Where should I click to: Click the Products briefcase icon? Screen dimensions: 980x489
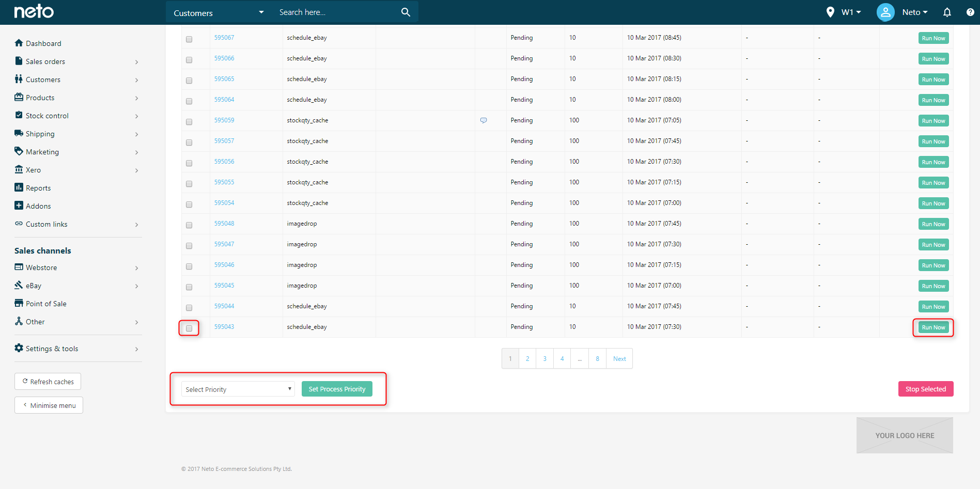(x=19, y=97)
